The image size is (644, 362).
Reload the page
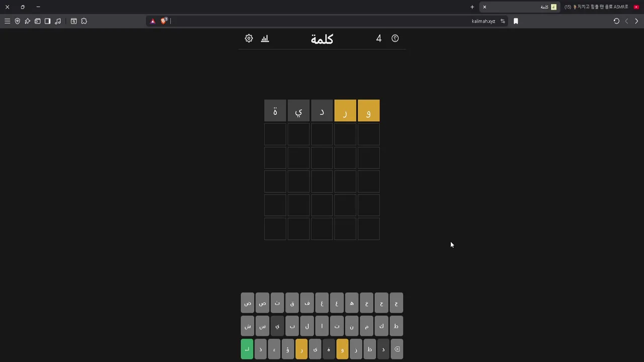pos(616,21)
